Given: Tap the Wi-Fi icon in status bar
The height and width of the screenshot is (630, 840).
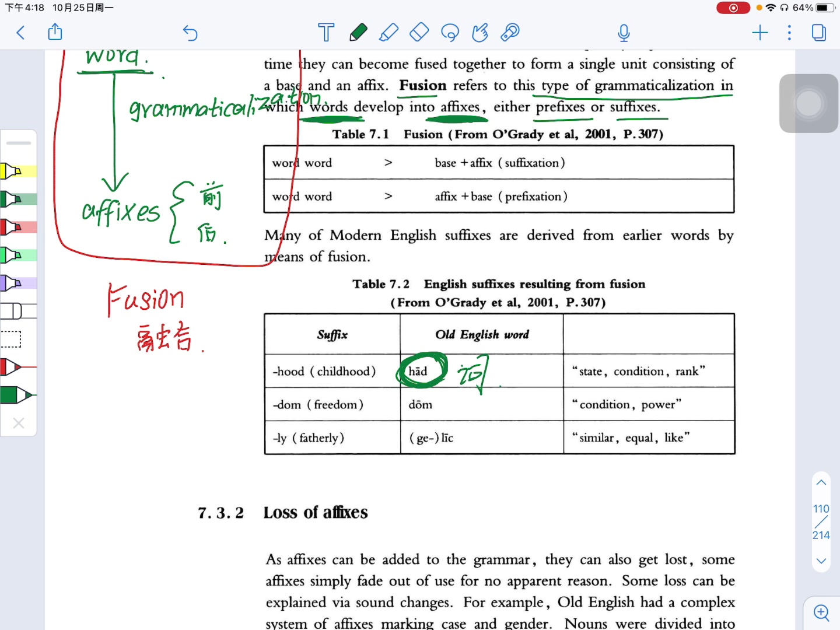Looking at the screenshot, I should pos(771,8).
